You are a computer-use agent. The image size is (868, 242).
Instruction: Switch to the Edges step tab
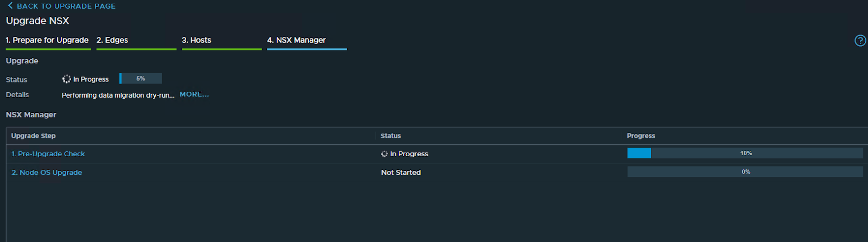pyautogui.click(x=112, y=40)
